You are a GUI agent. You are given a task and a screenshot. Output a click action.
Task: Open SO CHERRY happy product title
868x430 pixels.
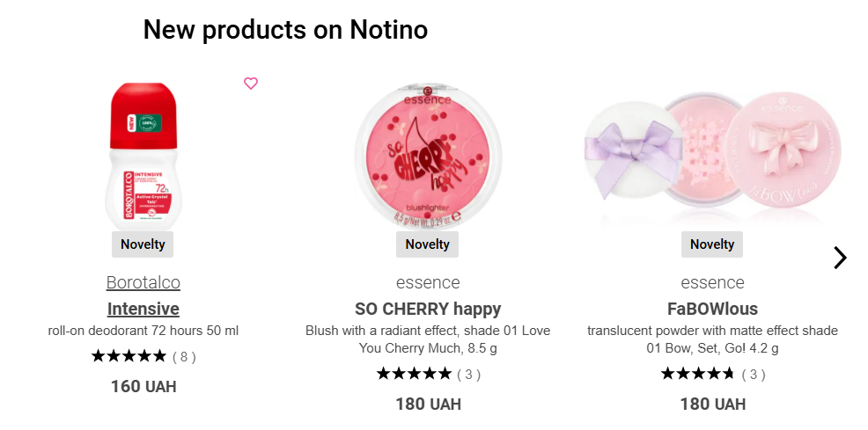427,309
